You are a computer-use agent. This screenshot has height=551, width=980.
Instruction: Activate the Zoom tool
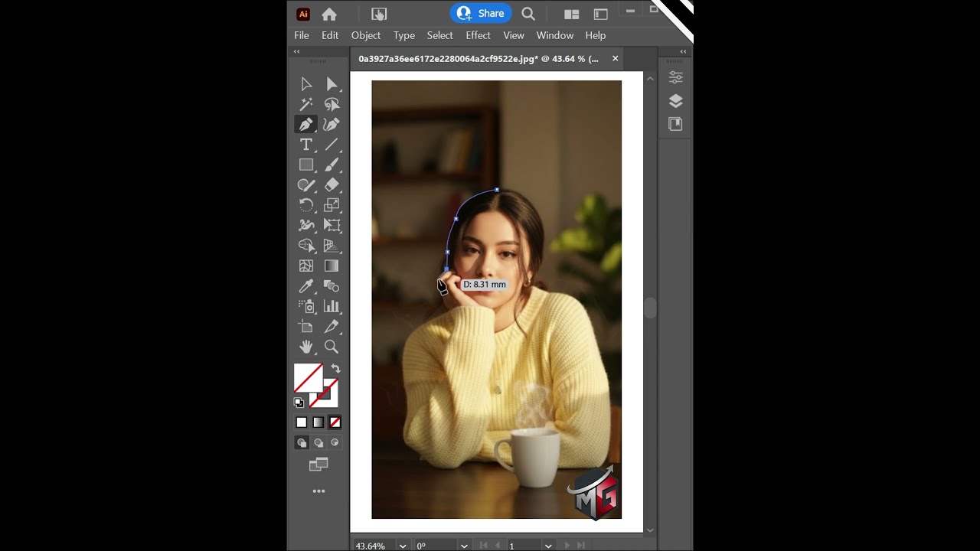pyautogui.click(x=332, y=347)
